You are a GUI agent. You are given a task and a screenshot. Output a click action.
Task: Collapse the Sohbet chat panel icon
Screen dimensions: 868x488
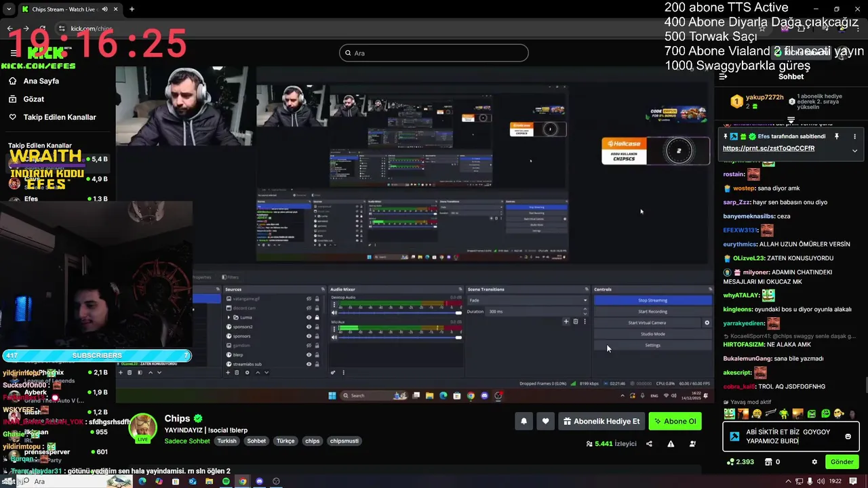point(723,77)
